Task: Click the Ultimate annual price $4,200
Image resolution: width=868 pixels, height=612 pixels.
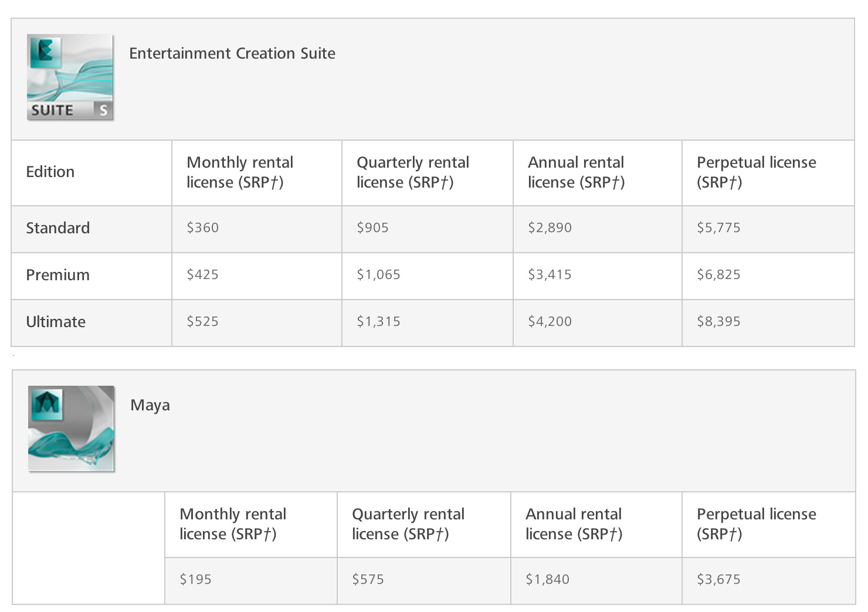Action: point(550,321)
